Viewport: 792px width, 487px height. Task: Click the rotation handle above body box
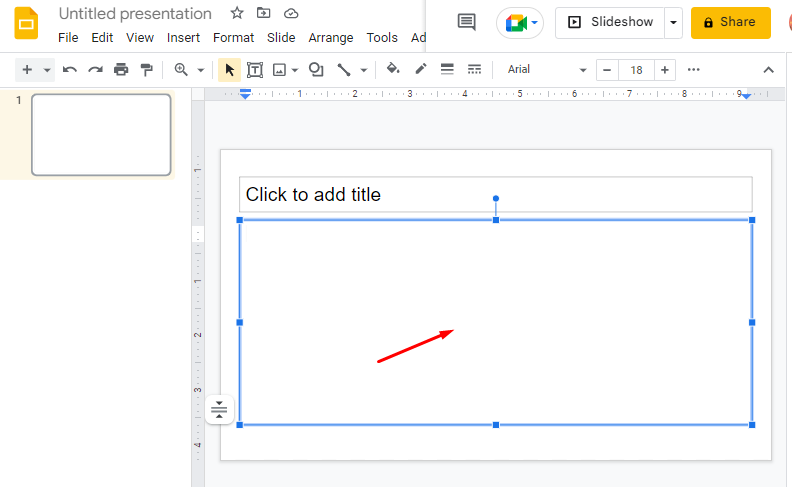pyautogui.click(x=496, y=199)
